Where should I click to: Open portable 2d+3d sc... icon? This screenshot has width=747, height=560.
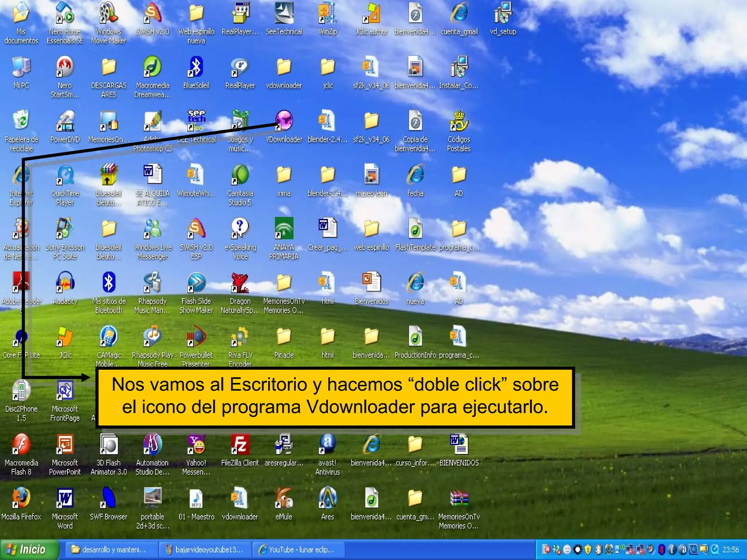(x=152, y=498)
